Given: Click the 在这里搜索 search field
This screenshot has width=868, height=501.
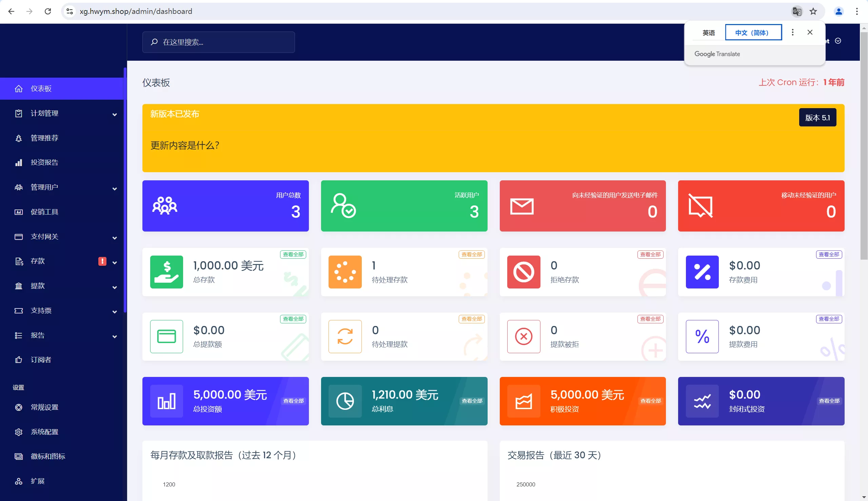Looking at the screenshot, I should coord(219,42).
